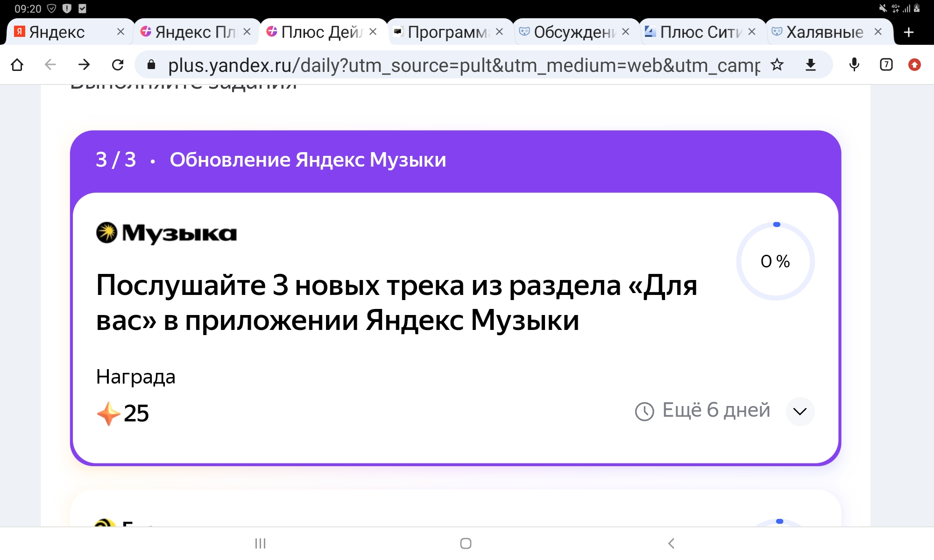This screenshot has width=934, height=560.
Task: Reload the current page
Action: (118, 64)
